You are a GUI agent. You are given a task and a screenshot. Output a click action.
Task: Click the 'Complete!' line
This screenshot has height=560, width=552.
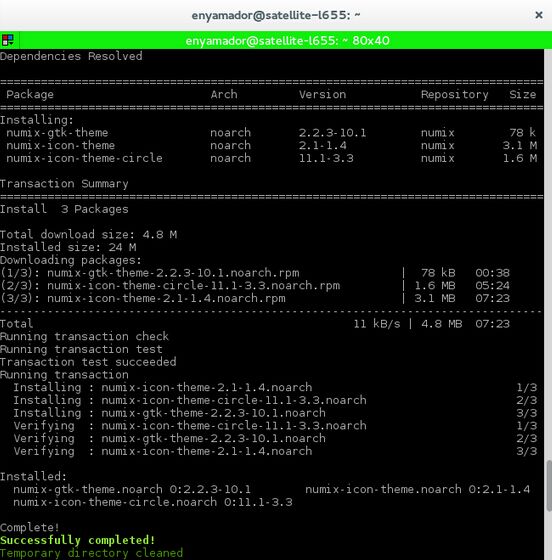pyautogui.click(x=30, y=528)
